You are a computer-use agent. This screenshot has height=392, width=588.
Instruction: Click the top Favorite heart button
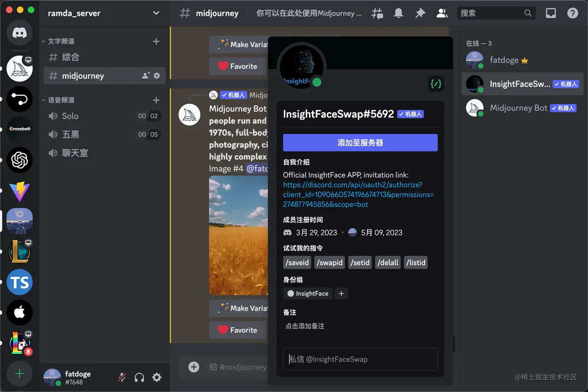click(238, 66)
